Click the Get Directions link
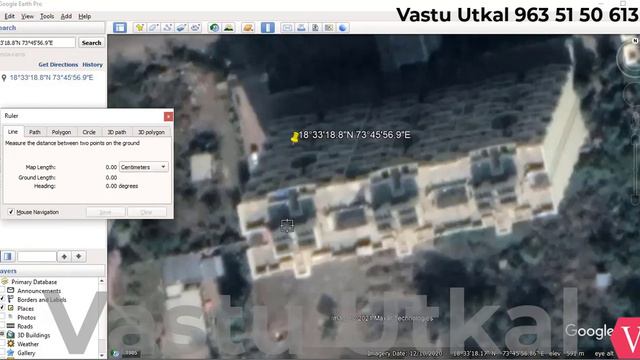The height and width of the screenshot is (360, 640). [58, 64]
